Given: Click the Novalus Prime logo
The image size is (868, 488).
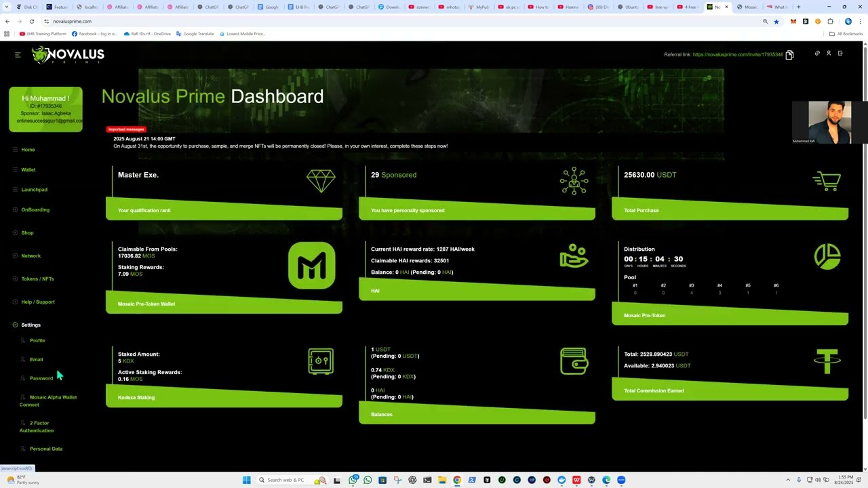Looking at the screenshot, I should (x=68, y=55).
